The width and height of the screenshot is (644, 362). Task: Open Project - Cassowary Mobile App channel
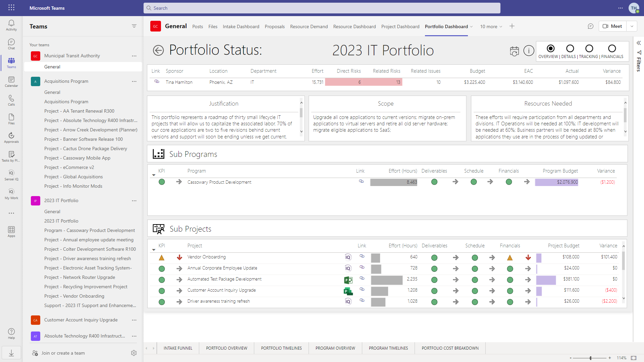pos(77,158)
